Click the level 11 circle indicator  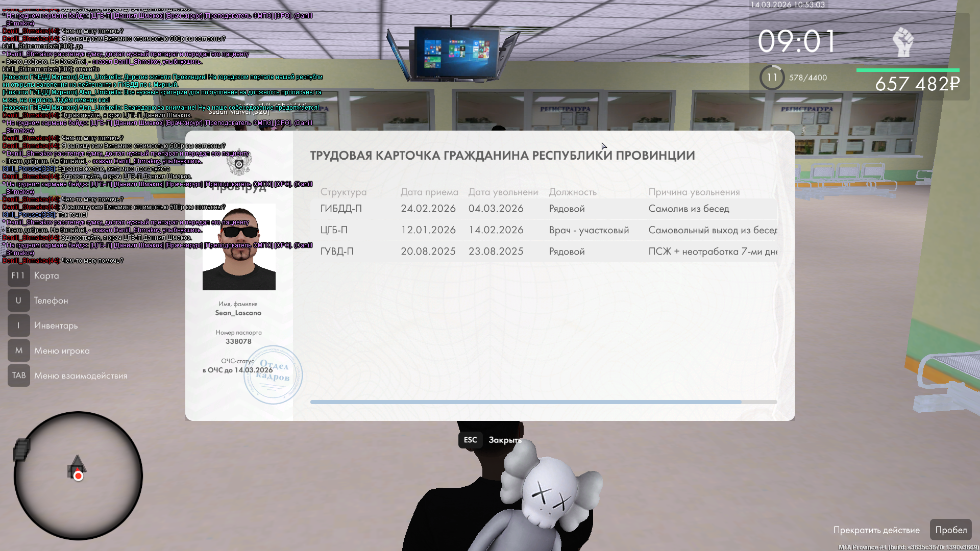[x=772, y=78]
